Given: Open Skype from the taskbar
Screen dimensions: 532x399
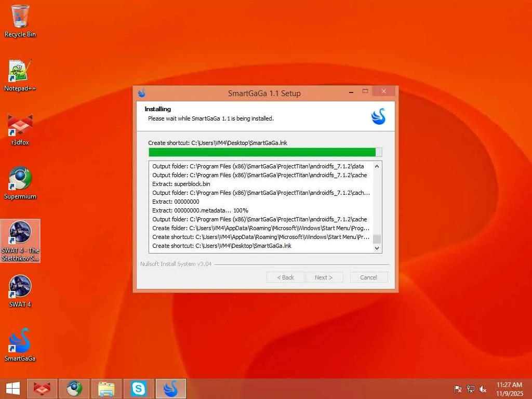Looking at the screenshot, I should pos(138,389).
